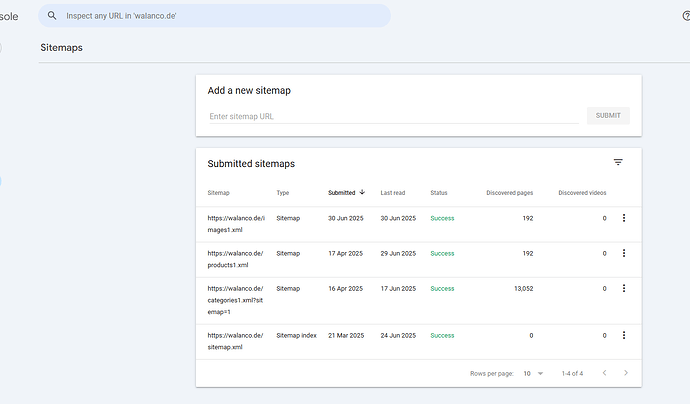690x404 pixels.
Task: Click the 1-4 of 4 pagination text
Action: pyautogui.click(x=572, y=373)
